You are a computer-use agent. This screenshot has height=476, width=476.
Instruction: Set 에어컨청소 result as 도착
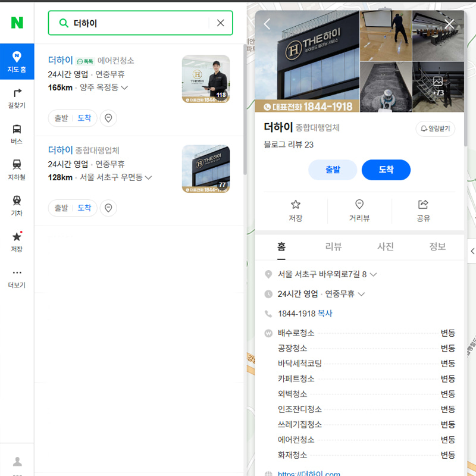pyautogui.click(x=84, y=118)
